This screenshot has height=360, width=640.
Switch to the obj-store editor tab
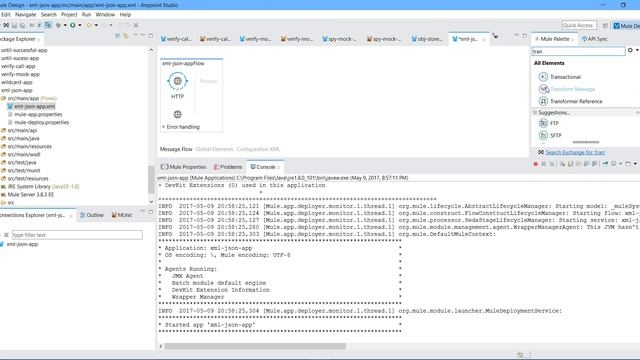tap(427, 39)
